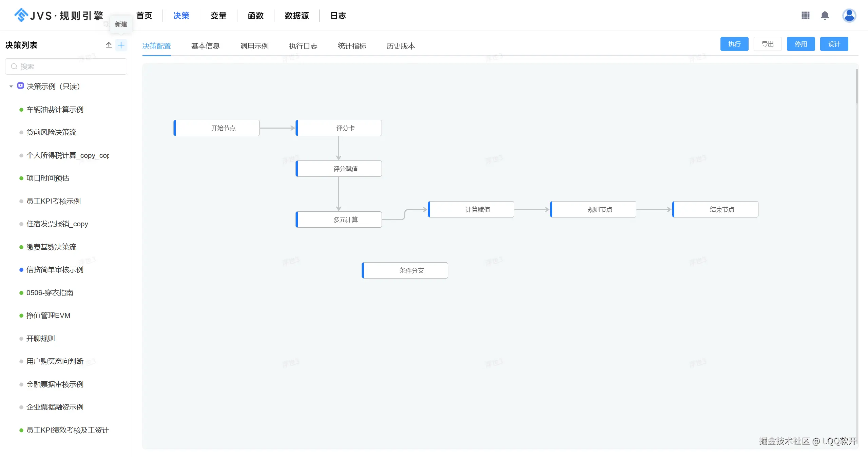Click the 导出 button
The width and height of the screenshot is (868, 457).
[x=767, y=44]
